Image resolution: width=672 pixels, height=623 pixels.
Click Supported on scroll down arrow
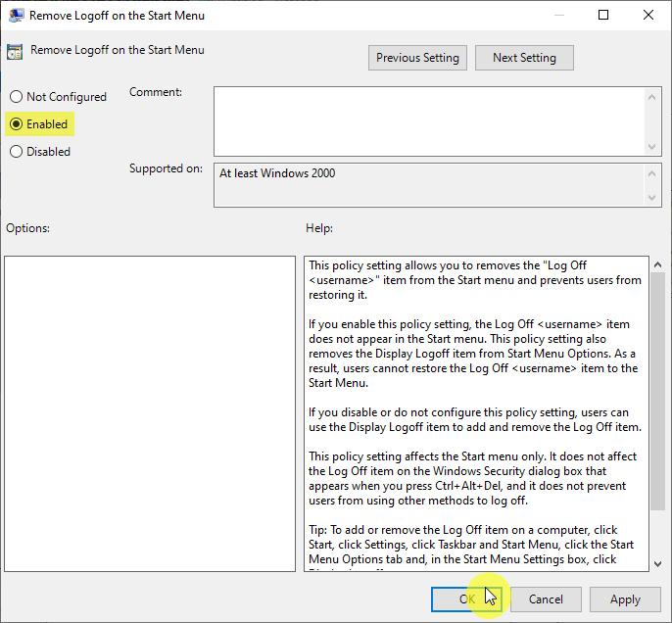(653, 198)
